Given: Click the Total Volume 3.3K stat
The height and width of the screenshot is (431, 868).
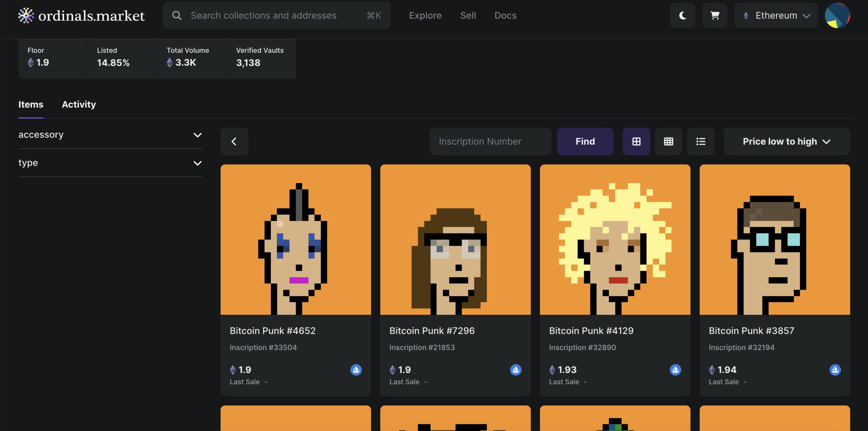Looking at the screenshot, I should click(192, 59).
